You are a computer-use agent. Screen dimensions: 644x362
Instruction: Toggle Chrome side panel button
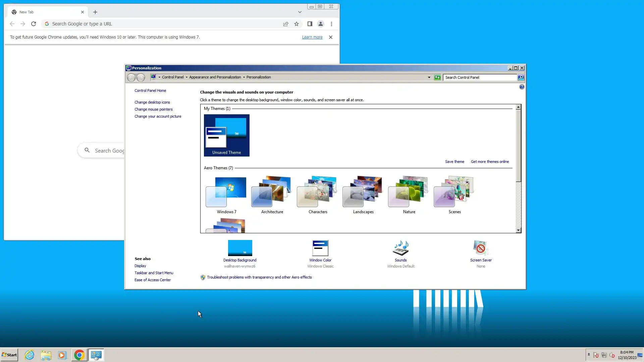pos(310,24)
